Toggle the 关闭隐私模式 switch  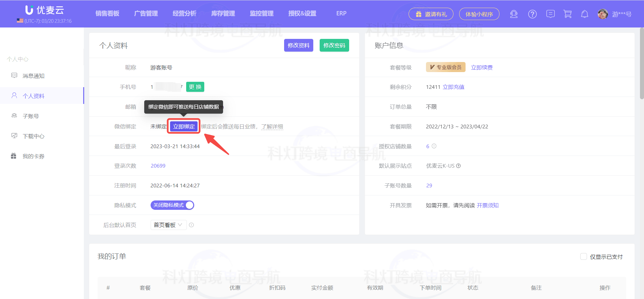click(x=172, y=205)
